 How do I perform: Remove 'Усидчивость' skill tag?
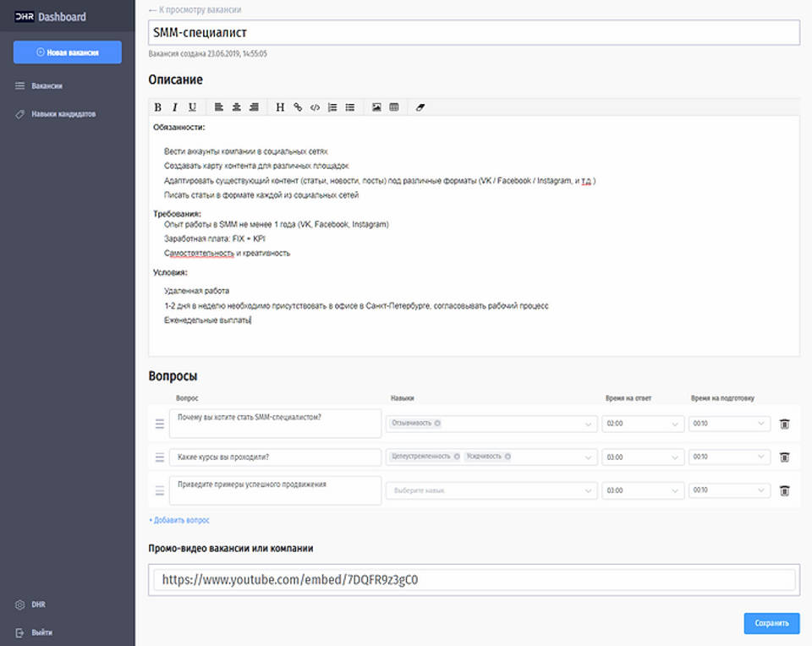(507, 456)
